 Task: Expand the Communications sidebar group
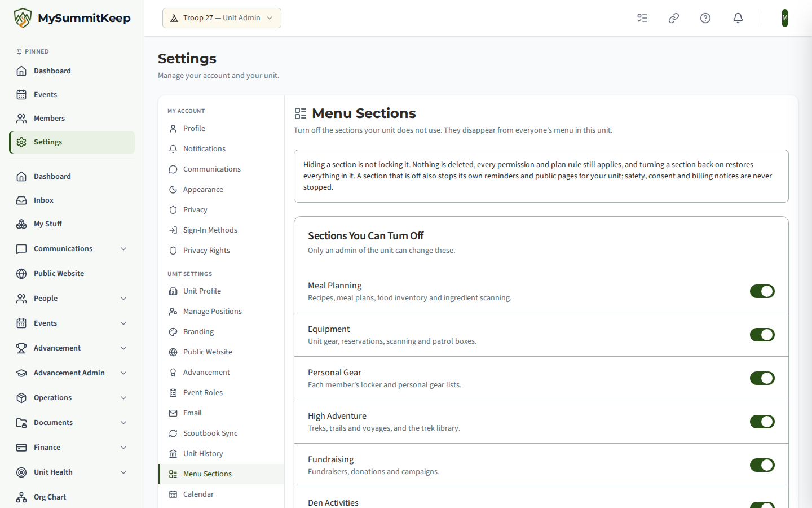[x=72, y=249]
